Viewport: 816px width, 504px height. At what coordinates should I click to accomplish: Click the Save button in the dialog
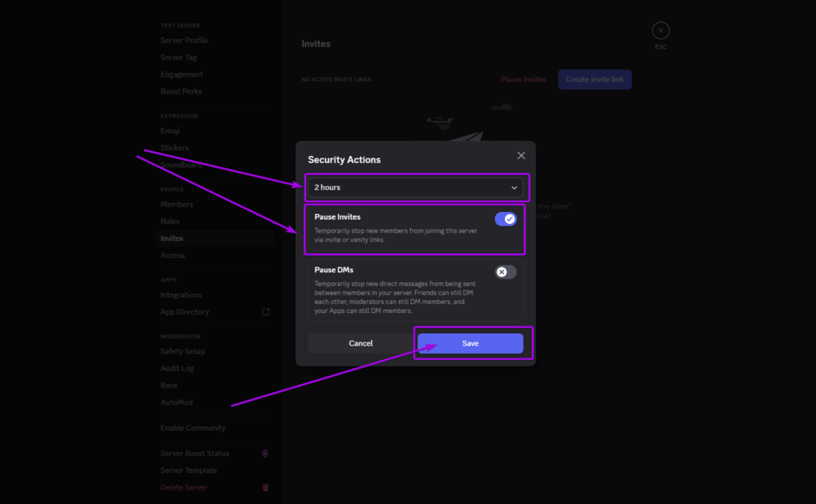coord(470,343)
